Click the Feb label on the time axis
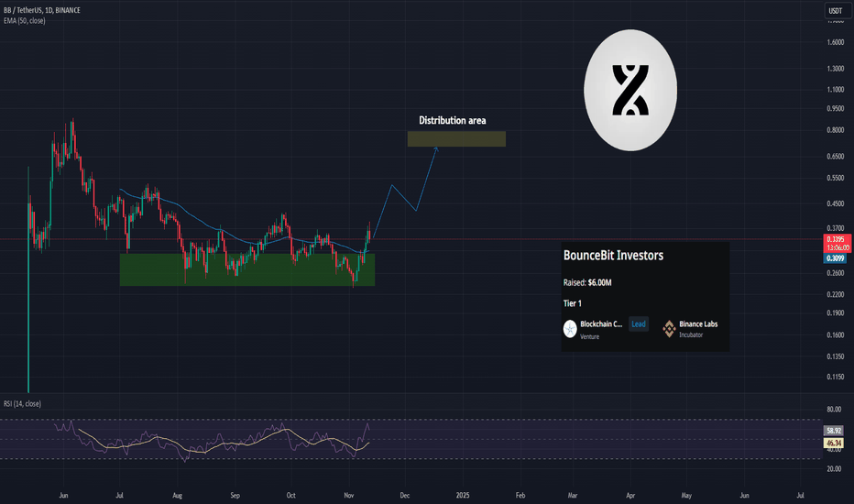The image size is (854, 504). click(520, 495)
